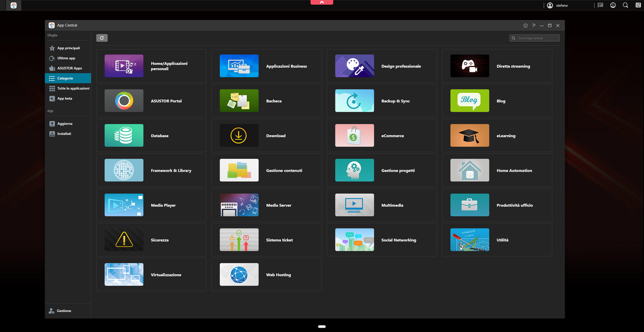The width and height of the screenshot is (644, 332).
Task: Click the white pill handle at screen bottom
Action: click(322, 327)
